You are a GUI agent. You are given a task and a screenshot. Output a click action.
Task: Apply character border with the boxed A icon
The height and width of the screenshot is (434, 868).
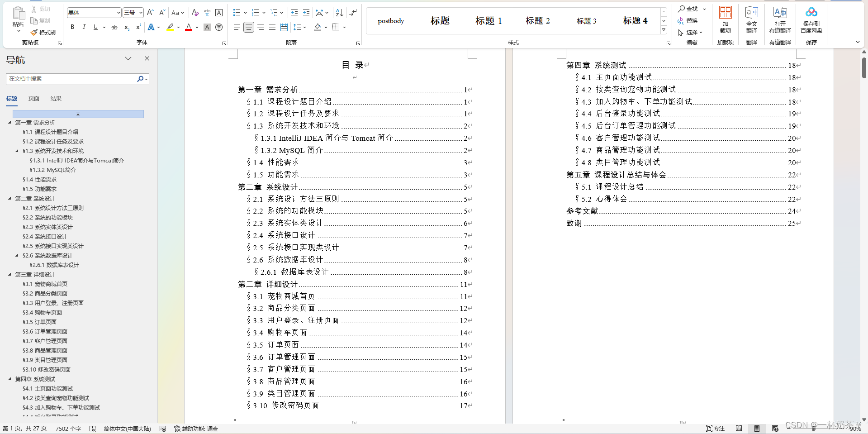point(219,13)
